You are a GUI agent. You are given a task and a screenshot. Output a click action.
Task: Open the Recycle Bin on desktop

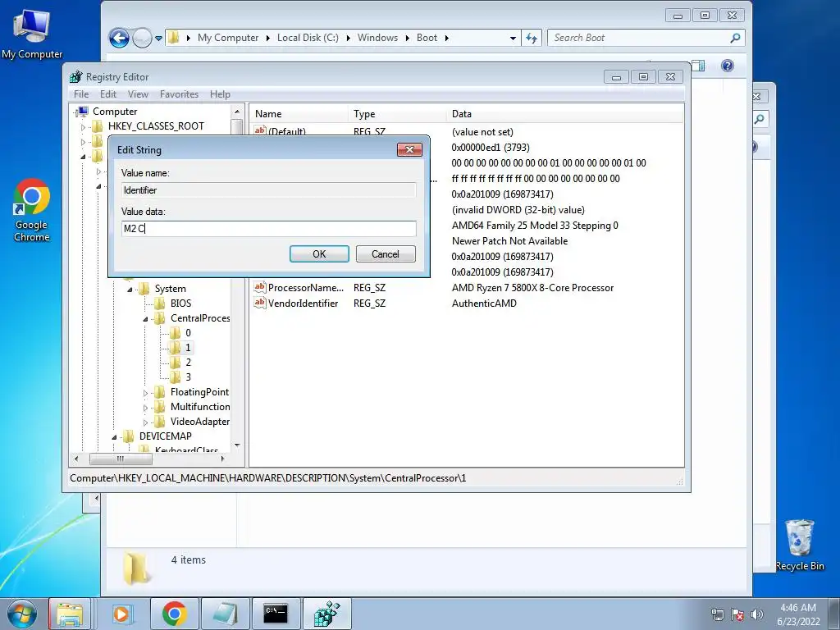point(799,545)
